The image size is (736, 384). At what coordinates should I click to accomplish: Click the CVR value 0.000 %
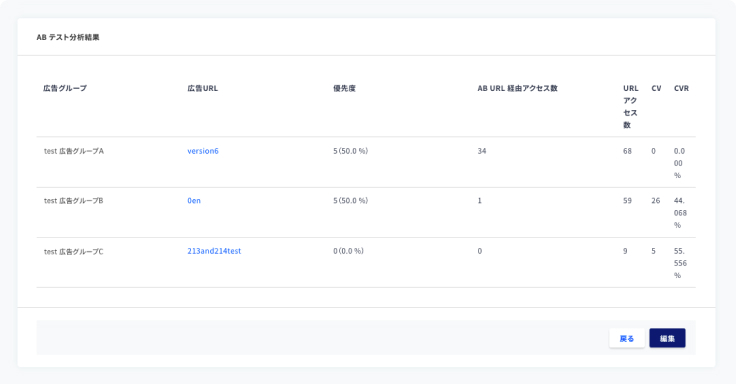pyautogui.click(x=679, y=163)
